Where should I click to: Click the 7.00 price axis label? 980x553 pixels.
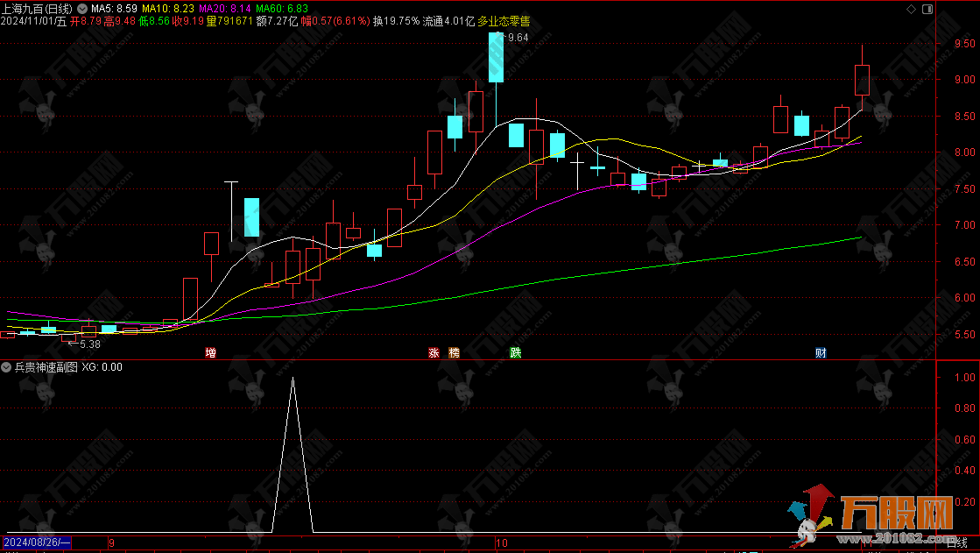coord(965,225)
